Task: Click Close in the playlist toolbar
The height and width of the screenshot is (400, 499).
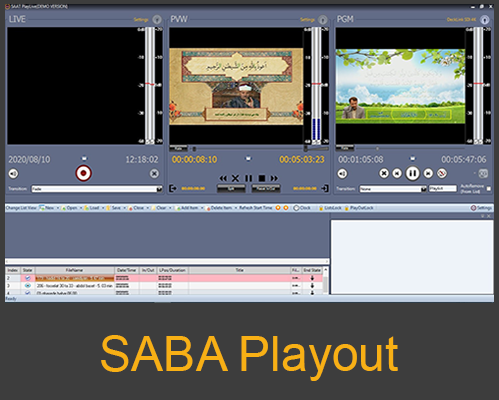Action: (x=136, y=208)
